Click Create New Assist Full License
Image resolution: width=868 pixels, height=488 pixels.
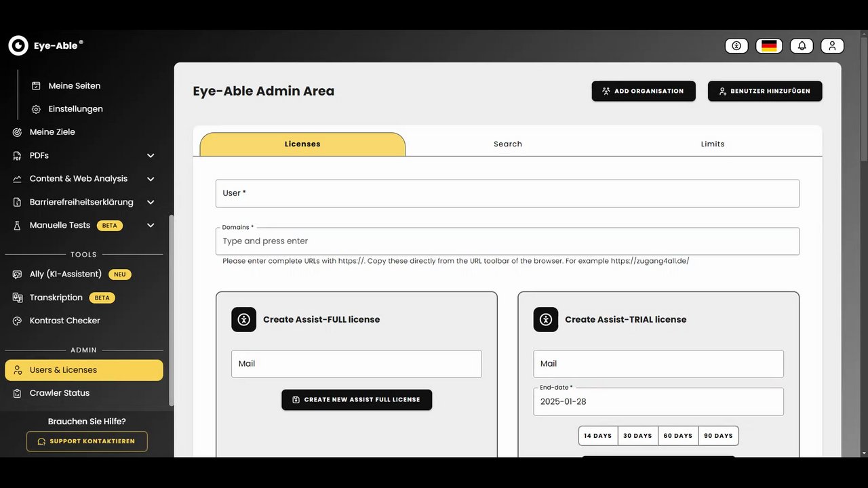coord(357,400)
